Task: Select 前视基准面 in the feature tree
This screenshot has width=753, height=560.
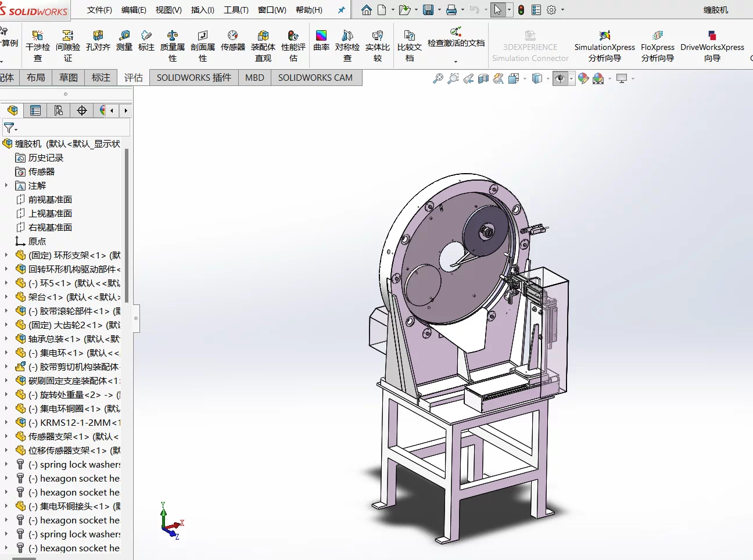Action: 50,199
